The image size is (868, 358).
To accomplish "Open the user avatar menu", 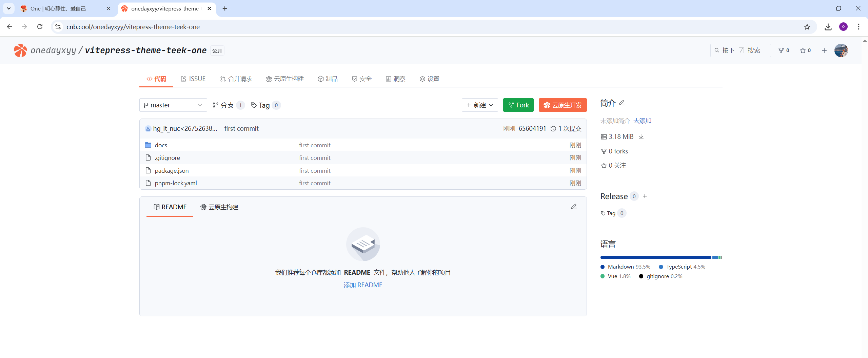I will point(841,50).
